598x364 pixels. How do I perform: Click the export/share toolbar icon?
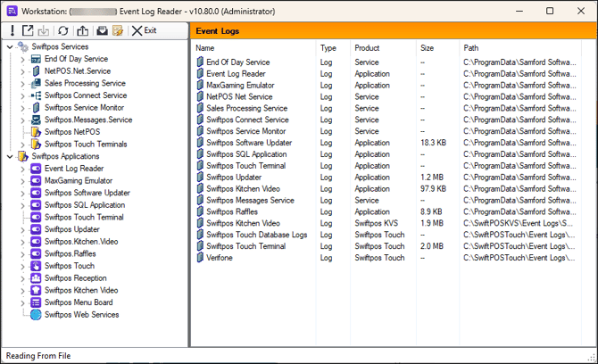pyautogui.click(x=83, y=31)
